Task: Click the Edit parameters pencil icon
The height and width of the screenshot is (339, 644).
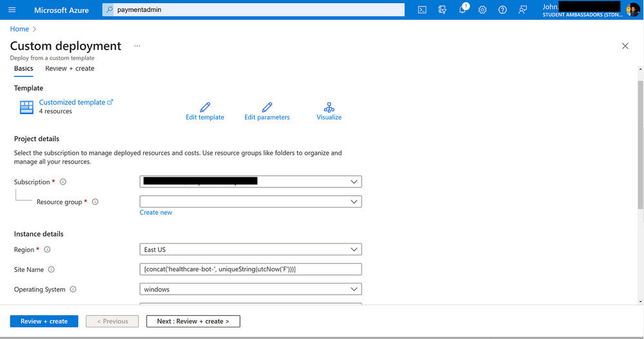Action: [267, 108]
